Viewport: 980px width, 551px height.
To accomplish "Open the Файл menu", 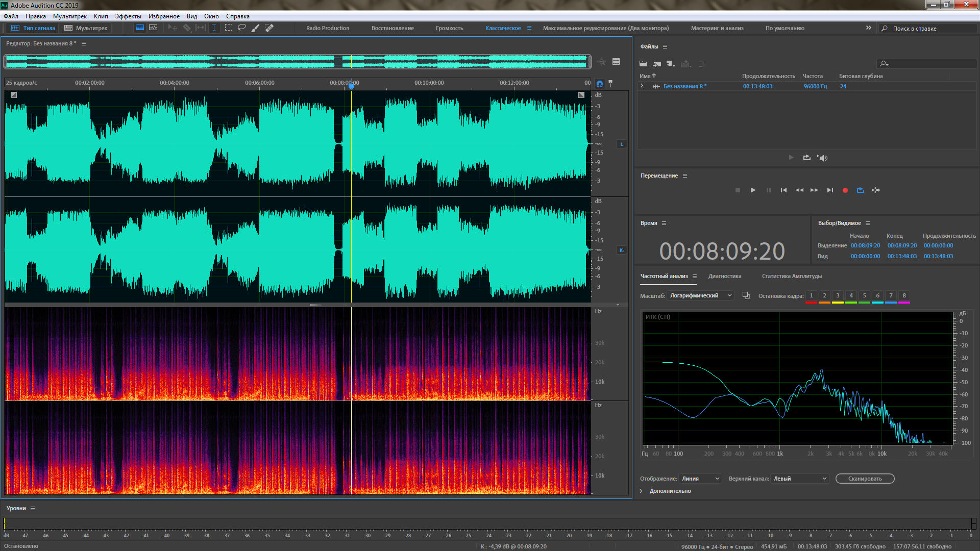I will (11, 16).
